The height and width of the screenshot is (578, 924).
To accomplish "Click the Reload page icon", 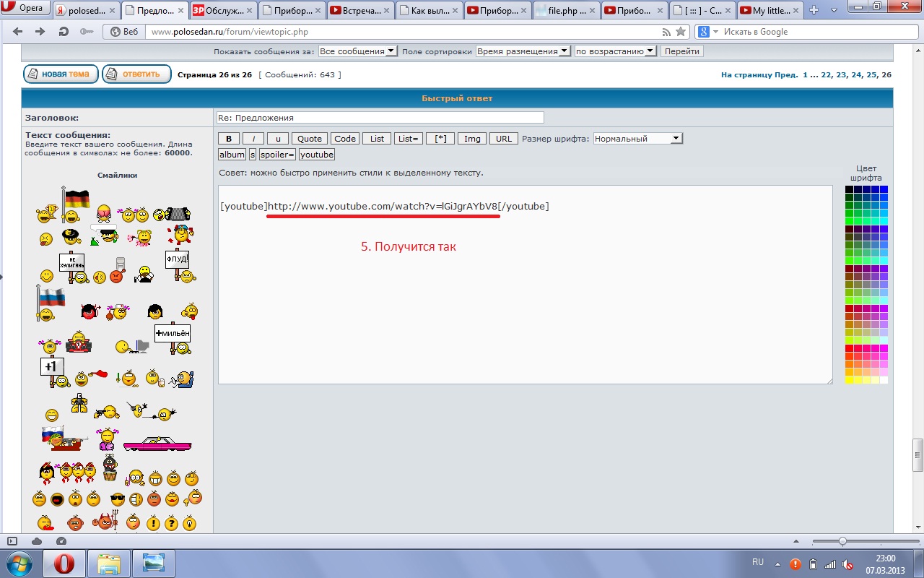I will click(63, 32).
